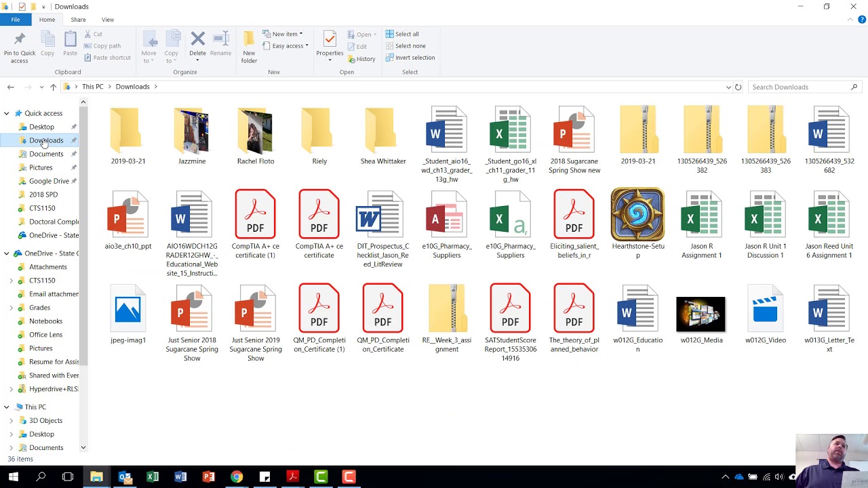This screenshot has height=488, width=868.
Task: Select 3D Objects under This PC
Action: tap(45, 421)
